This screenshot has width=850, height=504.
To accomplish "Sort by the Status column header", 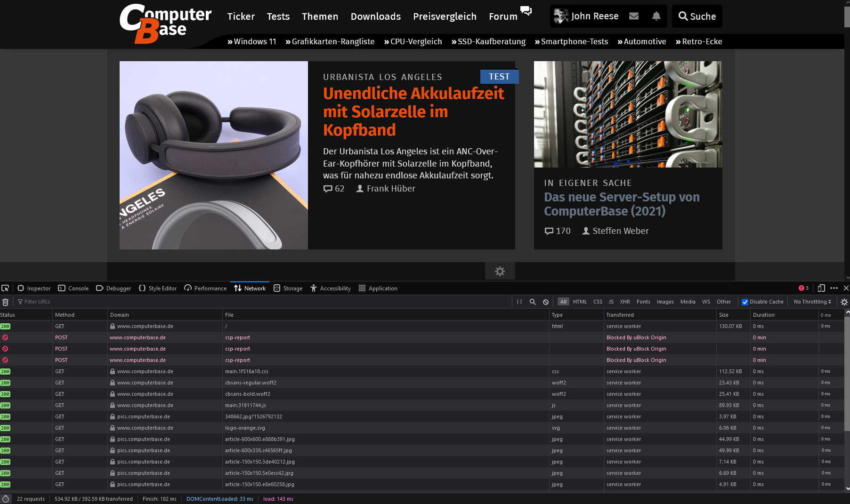I will point(26,315).
